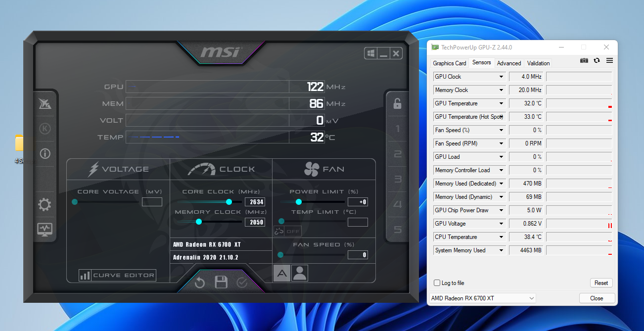Save profile using the floppy disk icon
The height and width of the screenshot is (331, 644).
coord(221,283)
